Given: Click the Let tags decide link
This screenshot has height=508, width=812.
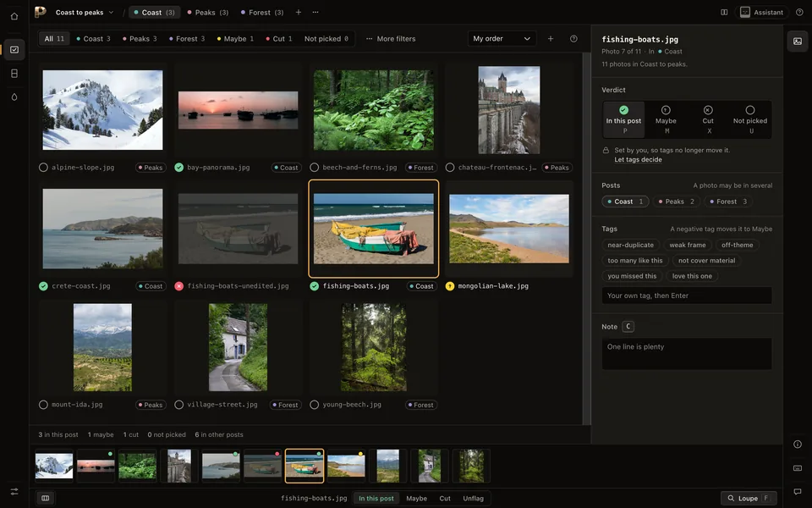Looking at the screenshot, I should tap(638, 160).
